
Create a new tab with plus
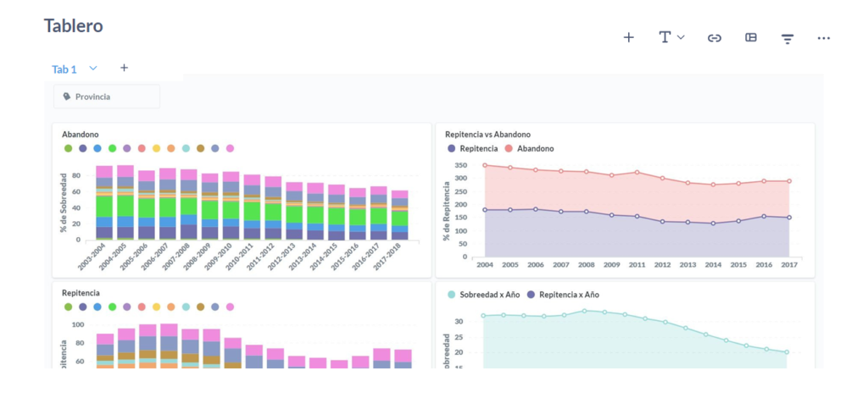(x=124, y=68)
